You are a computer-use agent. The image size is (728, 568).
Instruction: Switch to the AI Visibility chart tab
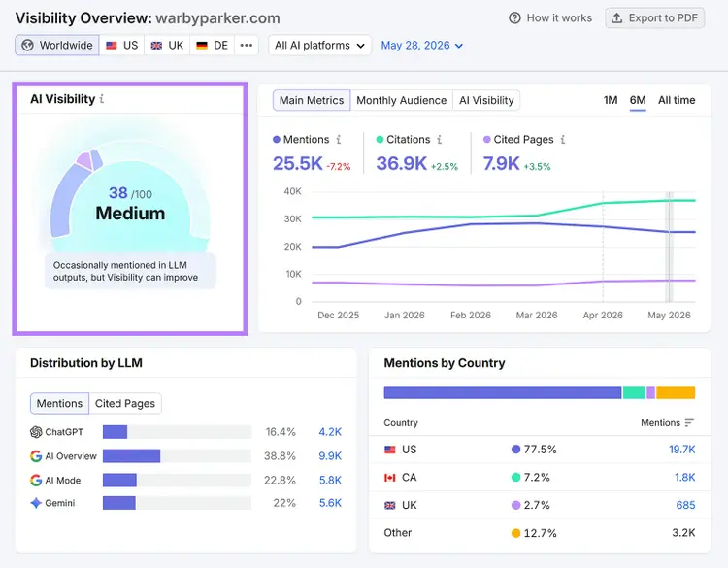pyautogui.click(x=486, y=100)
